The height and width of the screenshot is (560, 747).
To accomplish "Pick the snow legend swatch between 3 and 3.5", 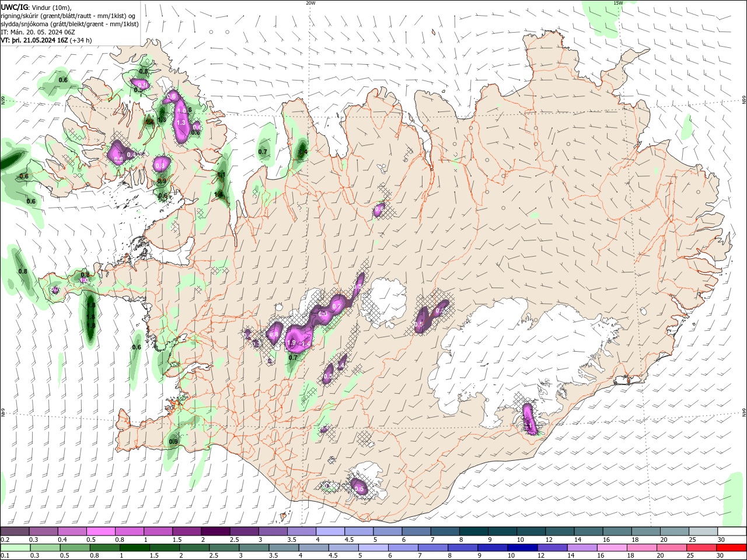I will point(272,531).
